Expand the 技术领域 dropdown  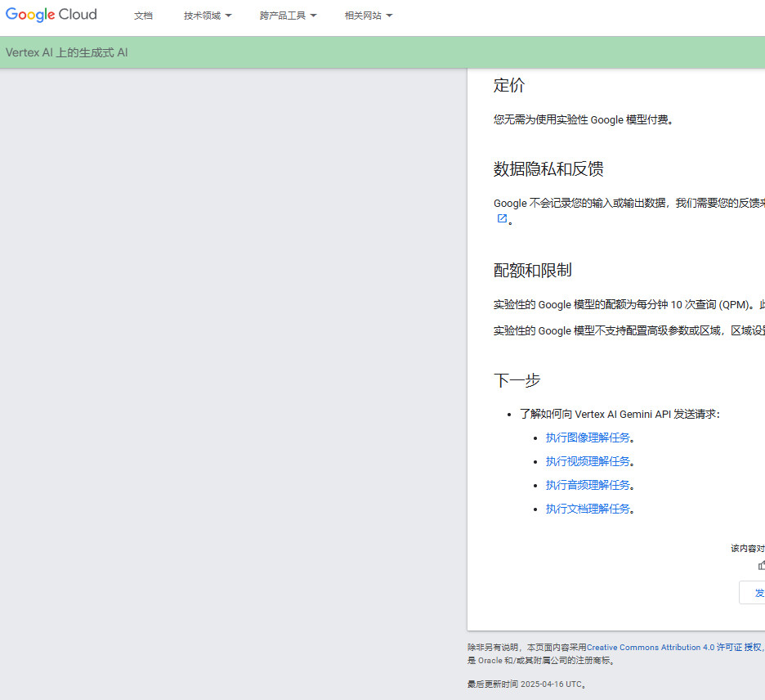click(x=208, y=16)
